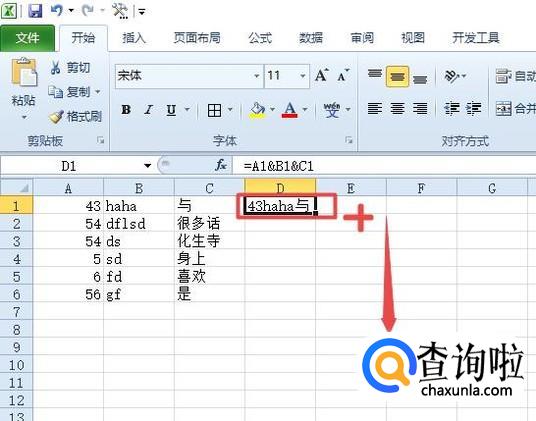Click the Center text alignment icon
The height and width of the screenshot is (421, 536).
(397, 109)
